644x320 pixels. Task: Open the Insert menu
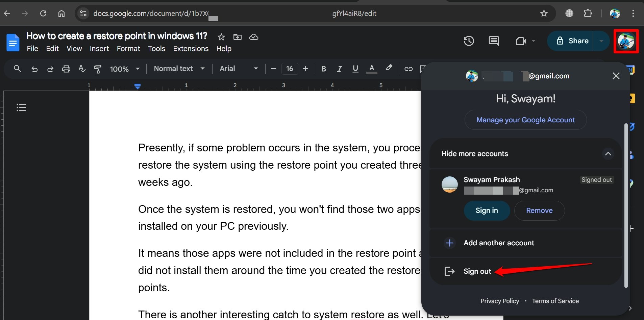pyautogui.click(x=99, y=49)
